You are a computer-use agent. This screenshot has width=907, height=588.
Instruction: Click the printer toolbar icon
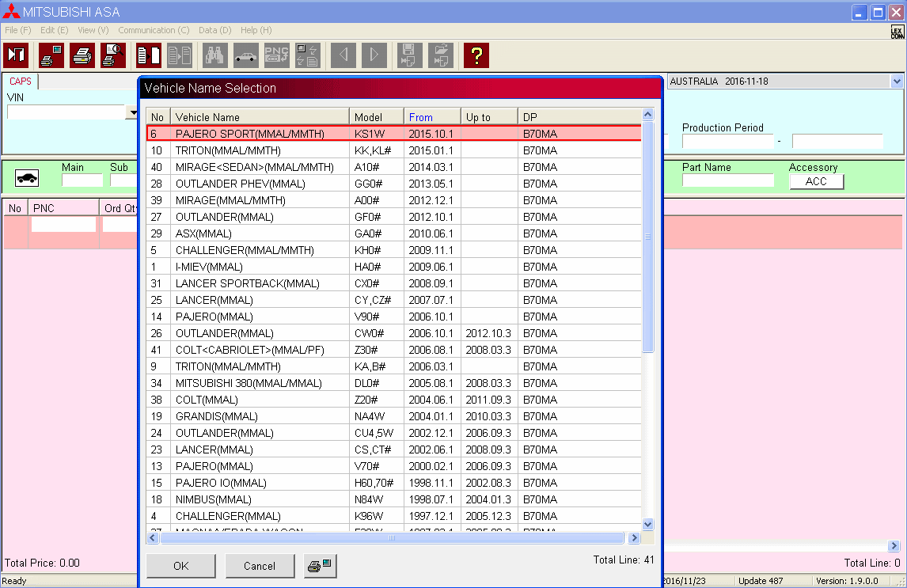pyautogui.click(x=82, y=55)
